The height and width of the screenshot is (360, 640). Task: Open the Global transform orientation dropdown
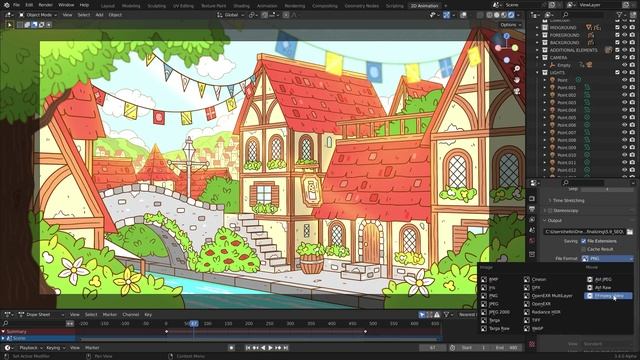point(231,15)
